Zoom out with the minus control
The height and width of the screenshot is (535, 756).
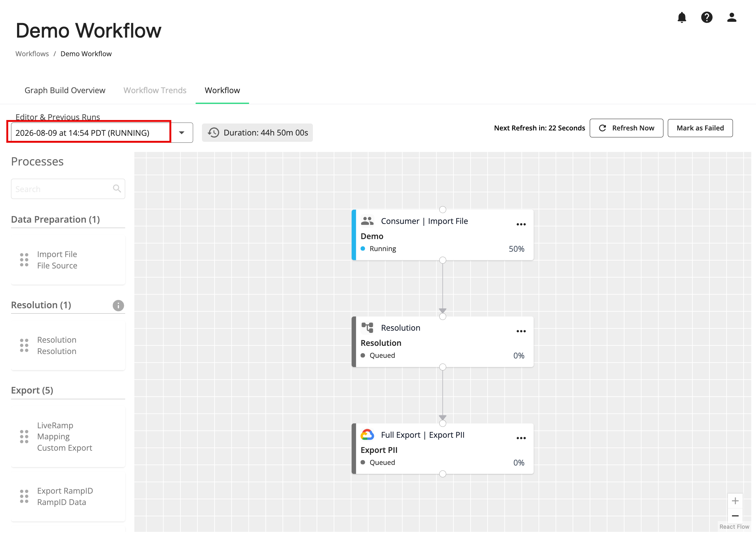click(x=735, y=516)
